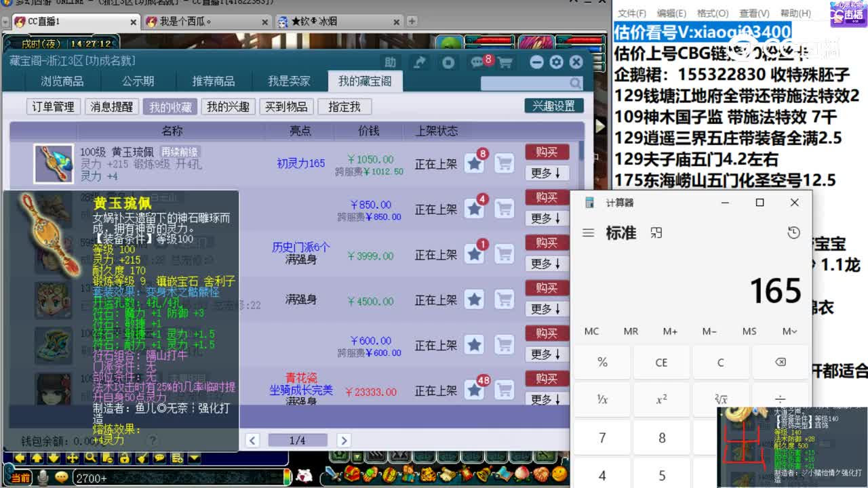Switch to 推荐商品 tab
868x488 pixels.
pyautogui.click(x=213, y=81)
